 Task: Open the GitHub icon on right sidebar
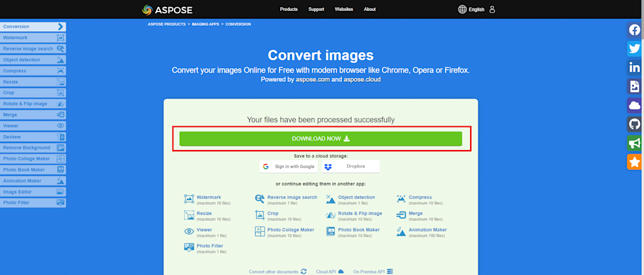(635, 124)
